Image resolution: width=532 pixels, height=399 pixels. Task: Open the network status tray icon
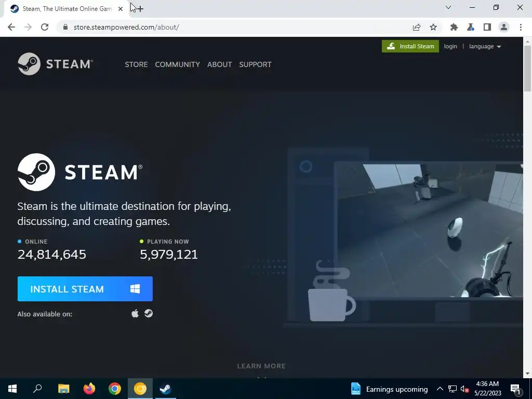pyautogui.click(x=453, y=389)
